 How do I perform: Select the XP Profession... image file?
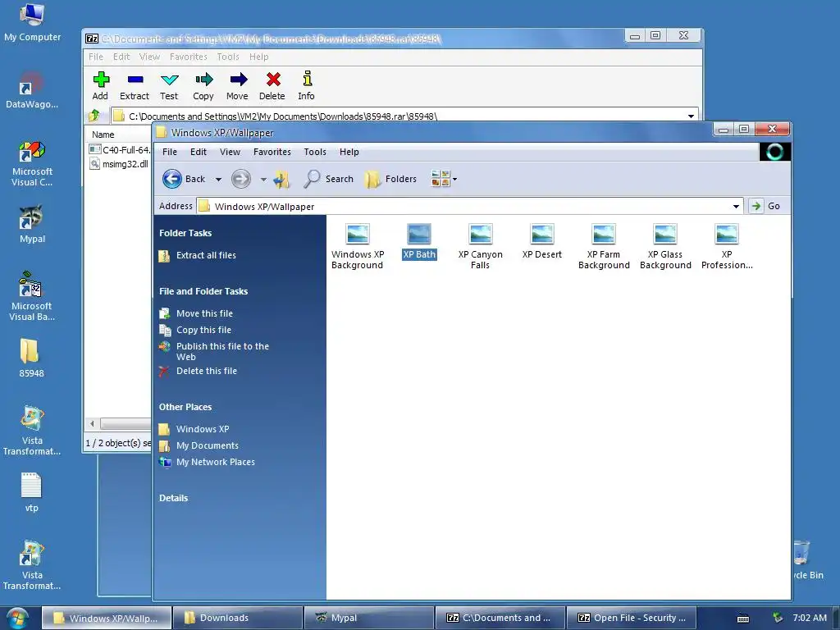tap(727, 246)
